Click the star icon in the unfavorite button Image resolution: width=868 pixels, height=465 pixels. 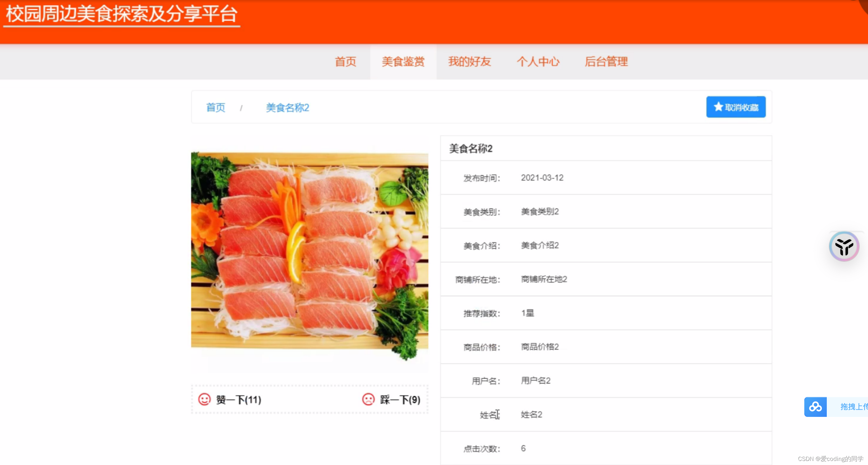(x=718, y=107)
